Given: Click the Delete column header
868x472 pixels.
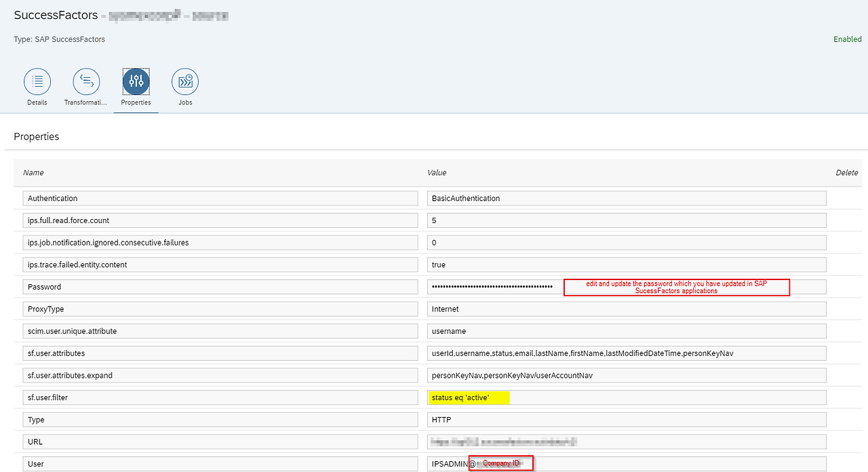Looking at the screenshot, I should [846, 172].
